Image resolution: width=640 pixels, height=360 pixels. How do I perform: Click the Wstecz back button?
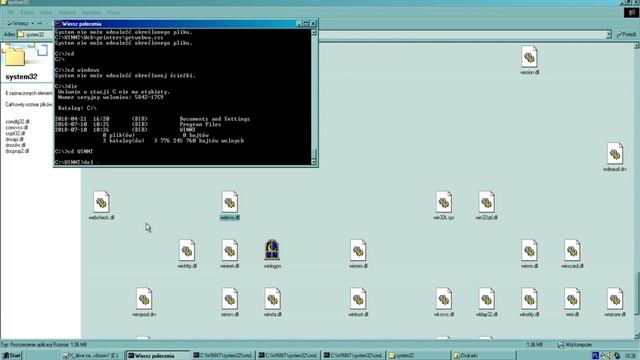18,23
